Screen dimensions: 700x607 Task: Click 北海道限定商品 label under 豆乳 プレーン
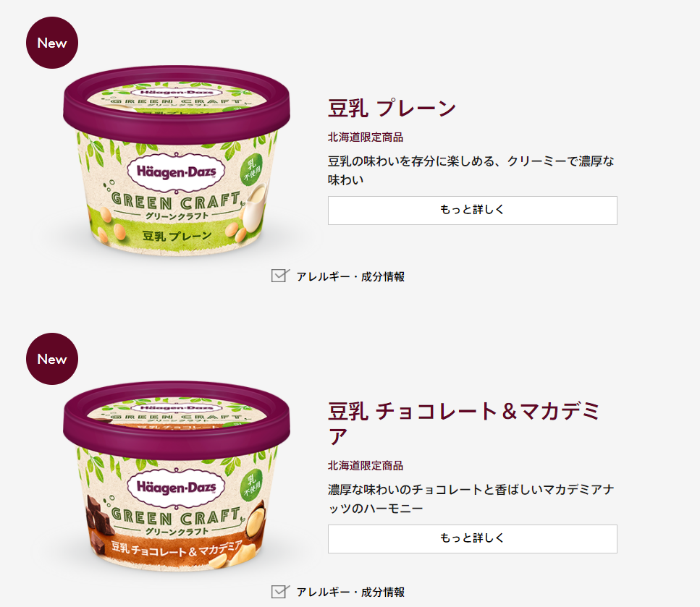coord(366,137)
